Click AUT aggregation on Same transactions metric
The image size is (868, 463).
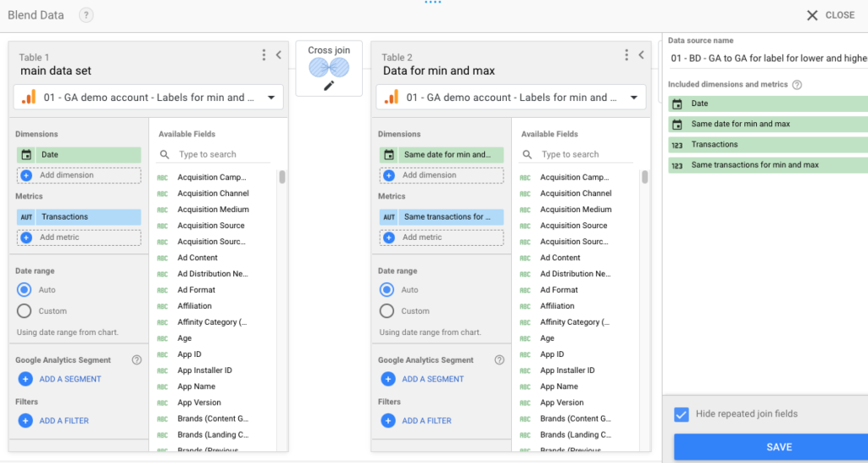coord(388,217)
